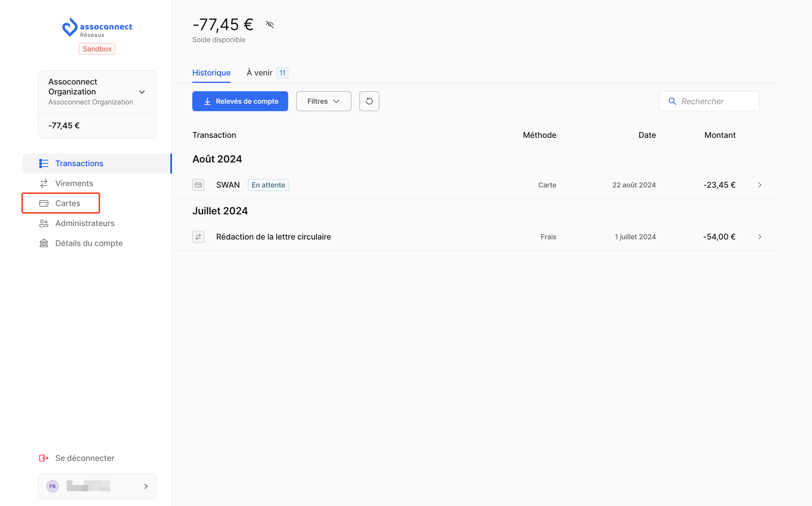Image resolution: width=812 pixels, height=506 pixels.
Task: Expand Rédaction de la lettre circulaire chevron
Action: (759, 237)
